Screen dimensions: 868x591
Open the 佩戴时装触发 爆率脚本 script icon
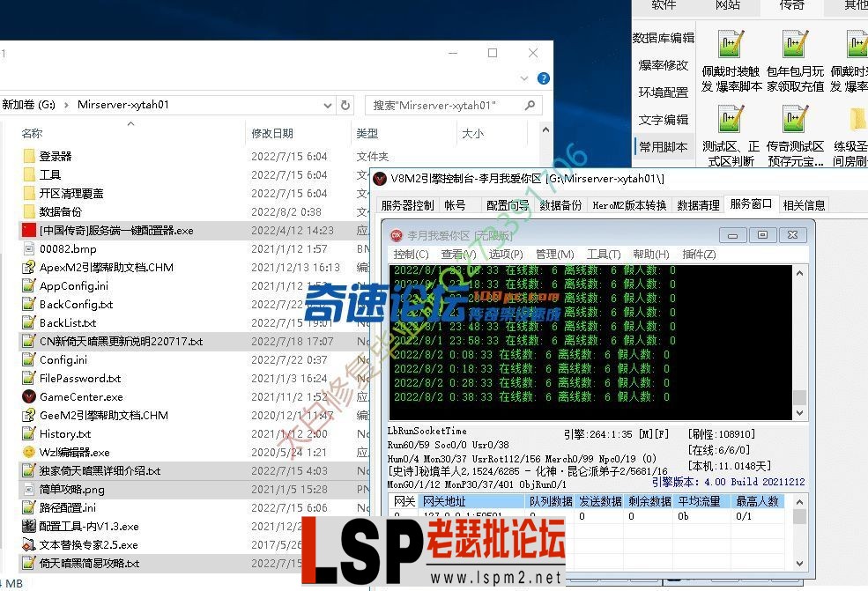[731, 45]
